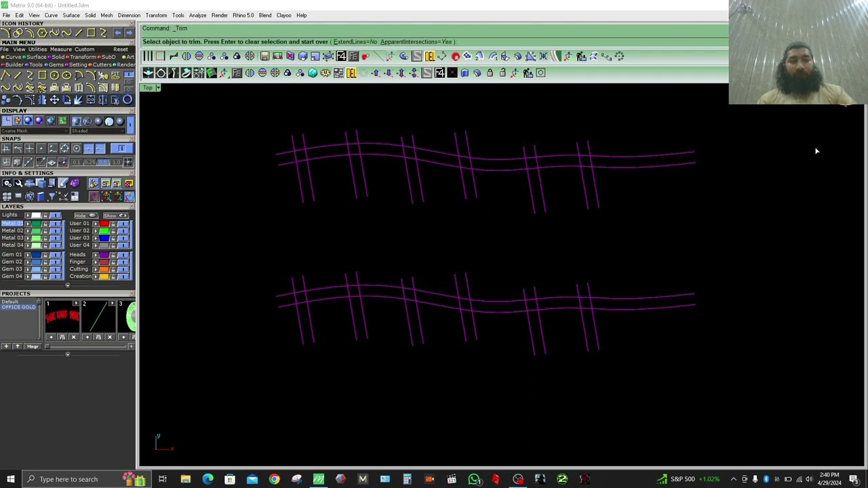Toggle lock on Heads layer
Viewport: 868px width, 488px height.
(113, 254)
